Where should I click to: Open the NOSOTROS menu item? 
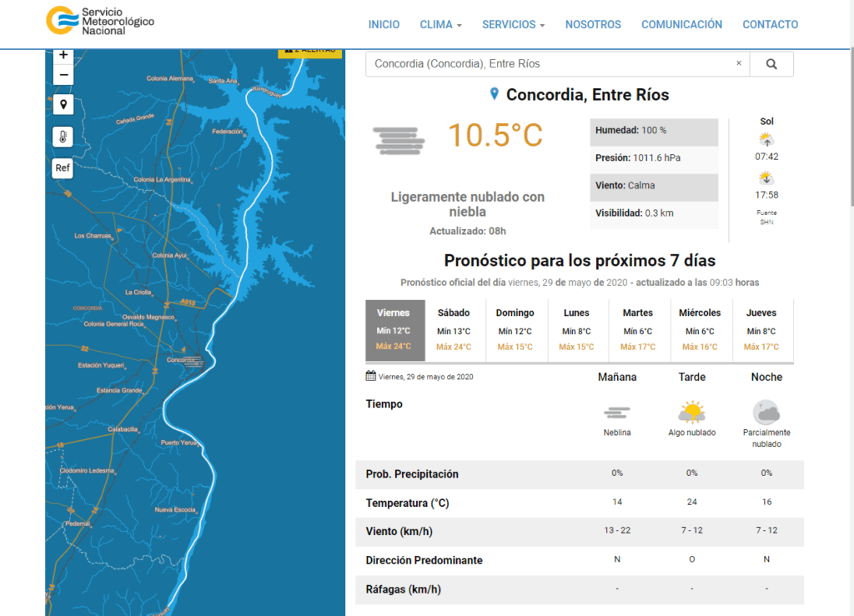pyautogui.click(x=593, y=24)
